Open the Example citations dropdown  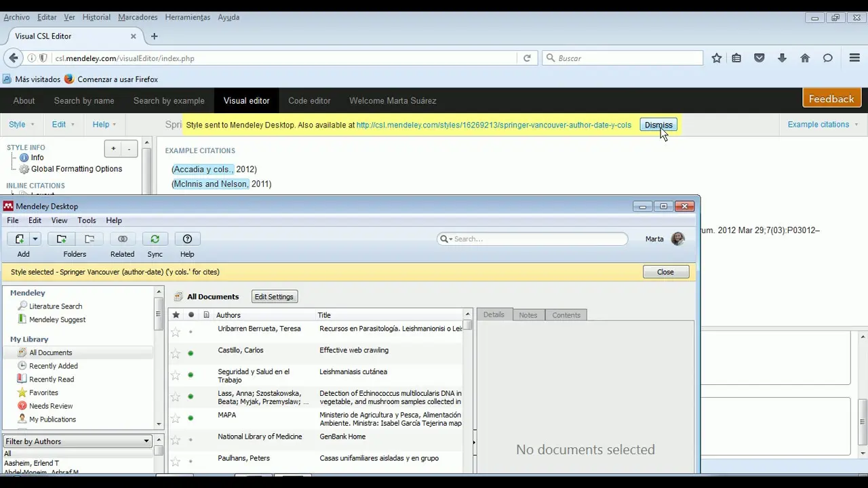(x=823, y=125)
